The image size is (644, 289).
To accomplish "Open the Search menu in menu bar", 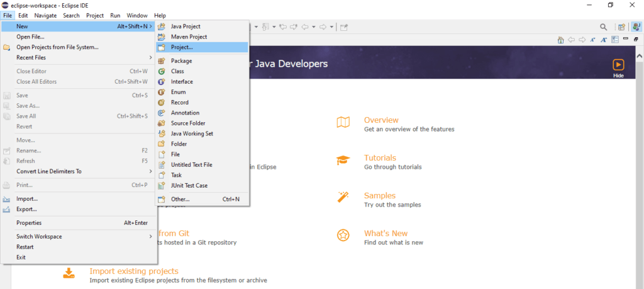I will tap(72, 16).
